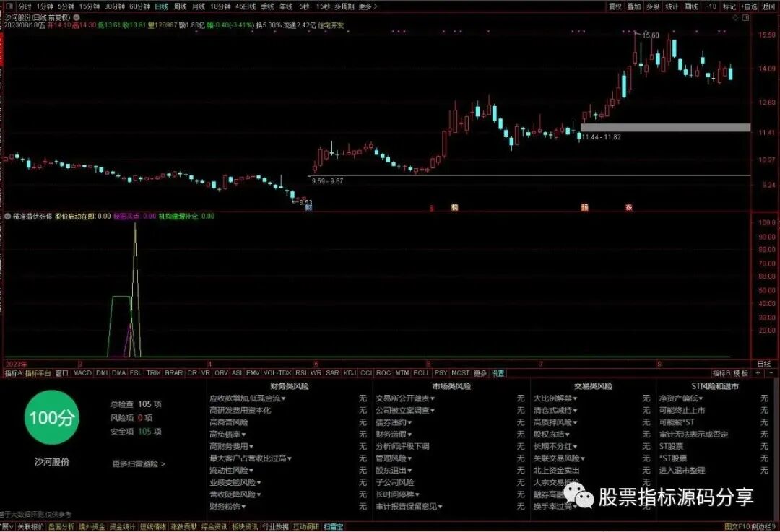Image resolution: width=780 pixels, height=532 pixels.
Task: Click the 财 marker under the chart
Action: 308,207
